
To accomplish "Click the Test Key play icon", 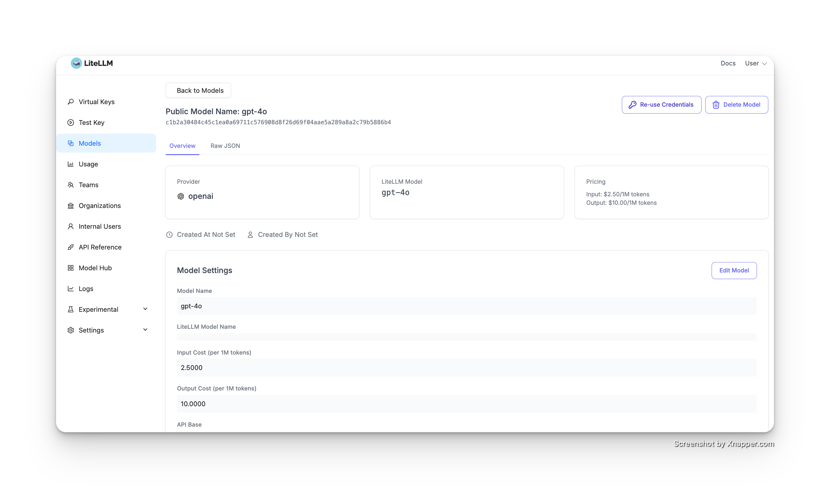I will pyautogui.click(x=71, y=123).
